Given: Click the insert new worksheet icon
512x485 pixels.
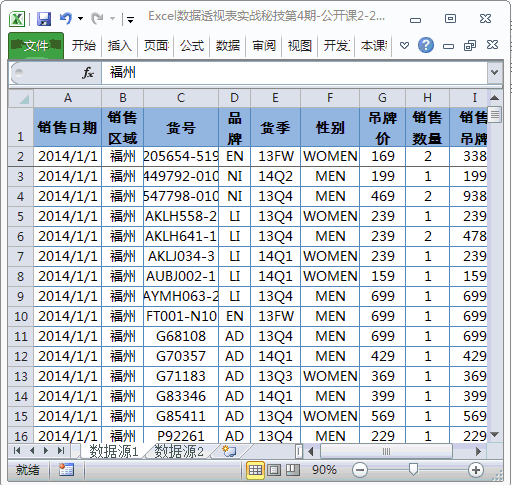Looking at the screenshot, I should point(229,451).
